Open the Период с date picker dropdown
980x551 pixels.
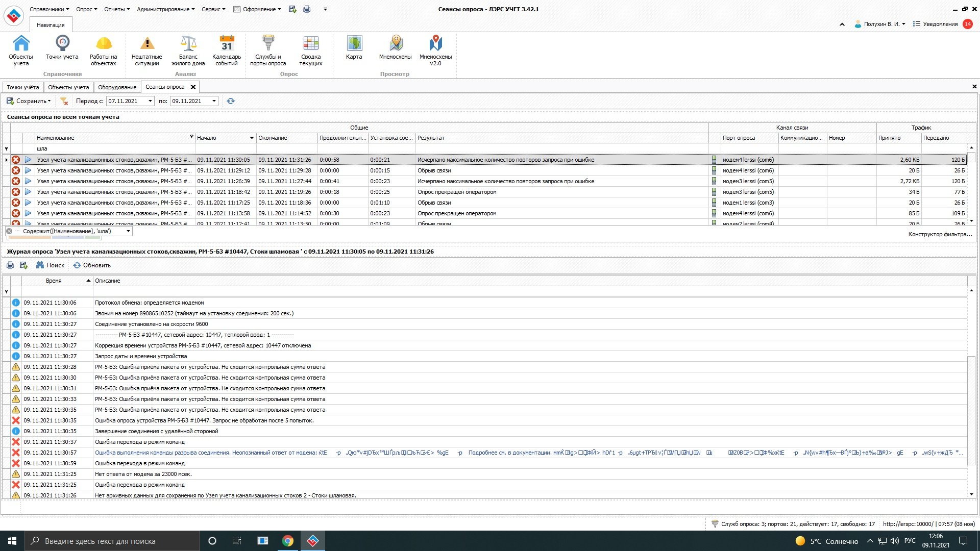[150, 101]
